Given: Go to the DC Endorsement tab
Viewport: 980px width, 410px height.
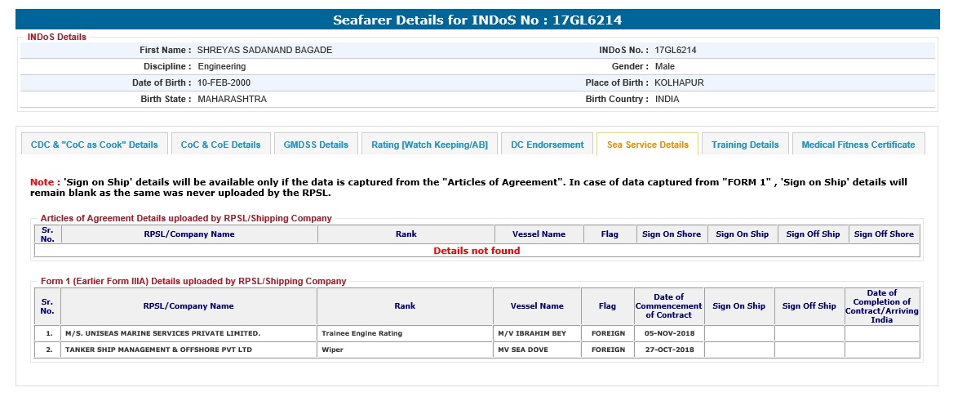Looking at the screenshot, I should [547, 145].
